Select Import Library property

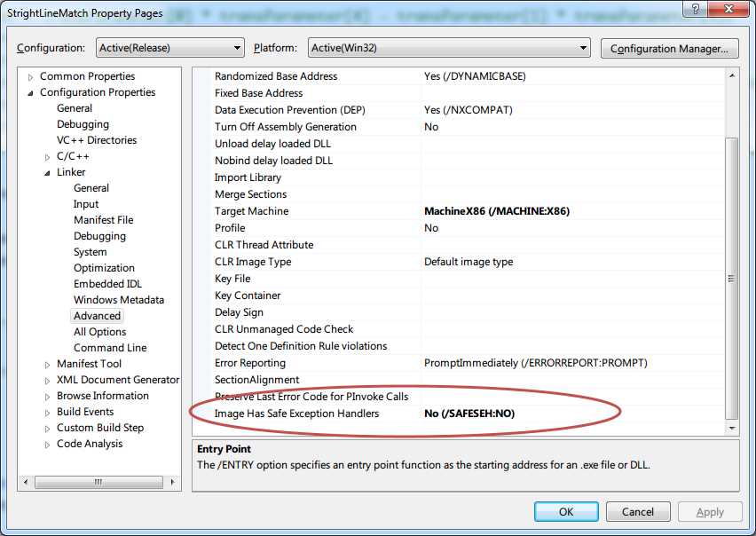coord(248,177)
